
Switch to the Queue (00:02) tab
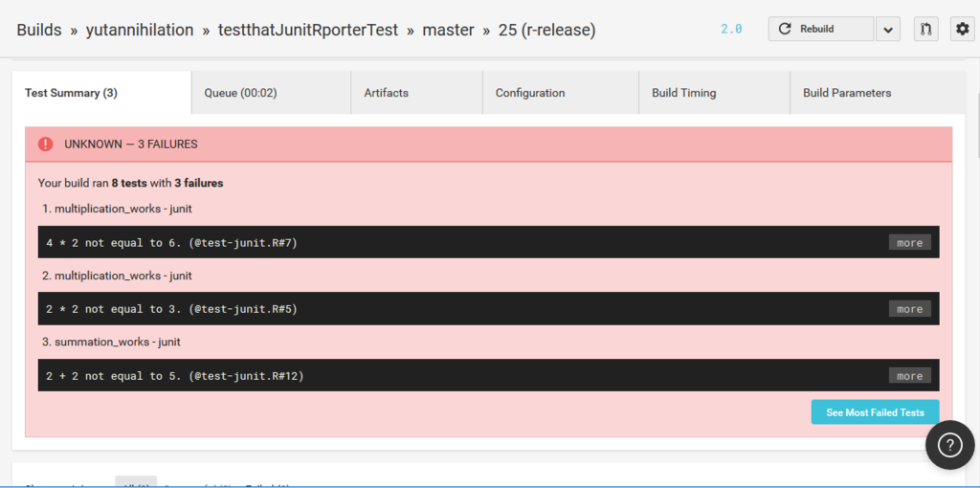(x=271, y=93)
